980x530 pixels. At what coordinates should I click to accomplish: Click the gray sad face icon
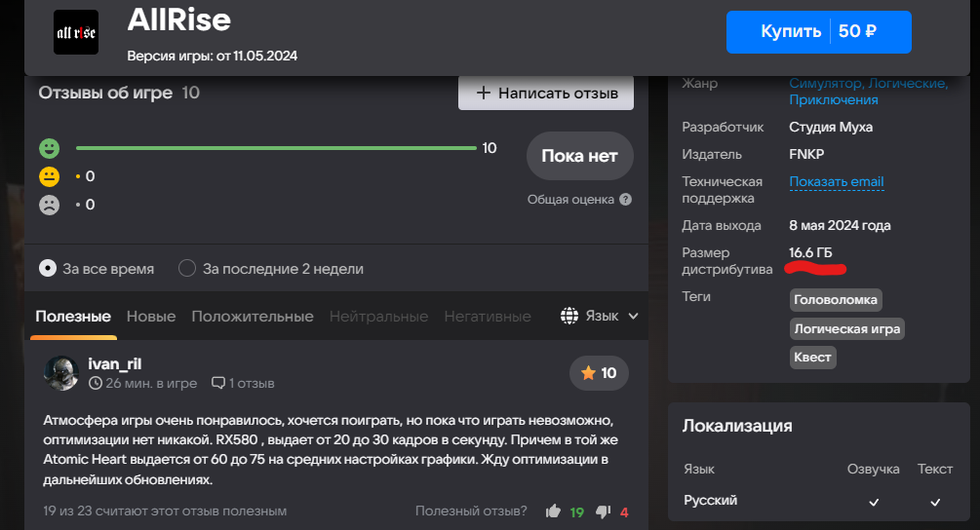pyautogui.click(x=49, y=205)
